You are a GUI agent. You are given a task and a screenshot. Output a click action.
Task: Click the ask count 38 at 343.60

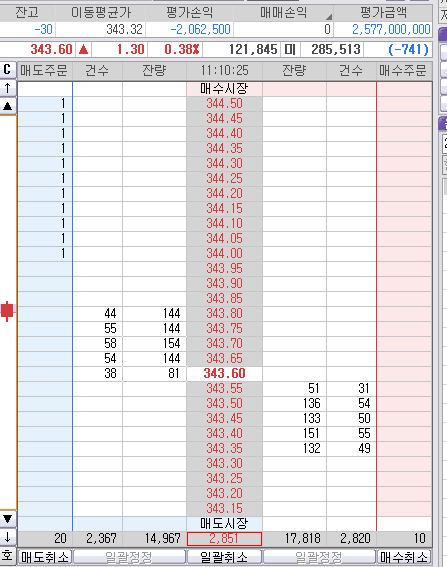pos(110,374)
